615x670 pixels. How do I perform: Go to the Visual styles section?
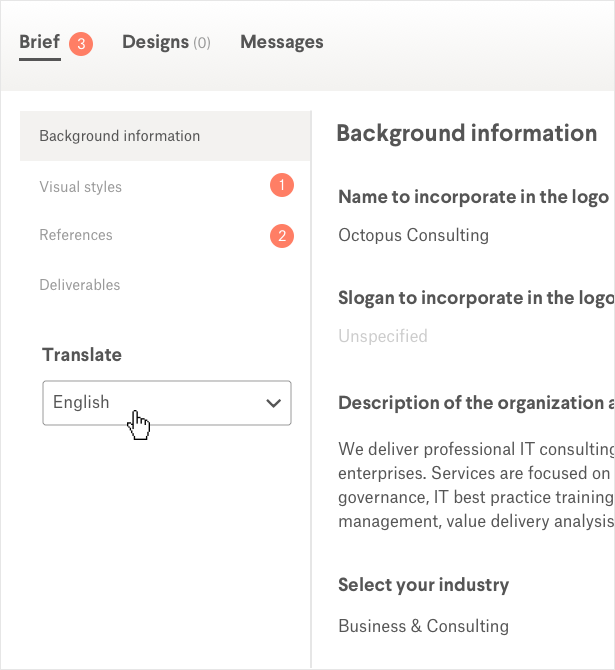coord(81,187)
